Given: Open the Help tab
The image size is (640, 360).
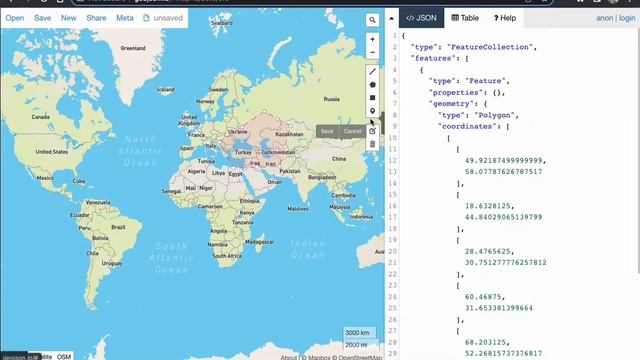Looking at the screenshot, I should click(504, 18).
